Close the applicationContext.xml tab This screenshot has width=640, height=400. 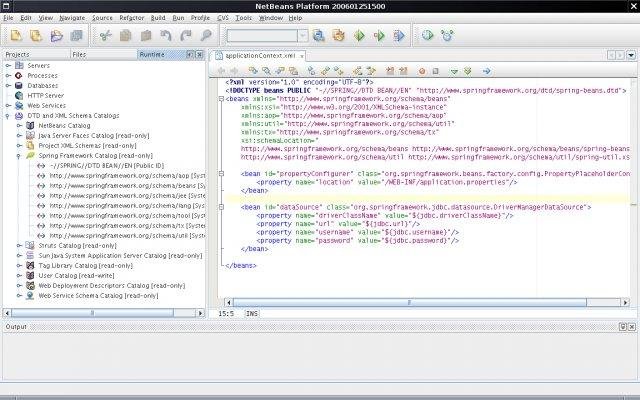(302, 56)
